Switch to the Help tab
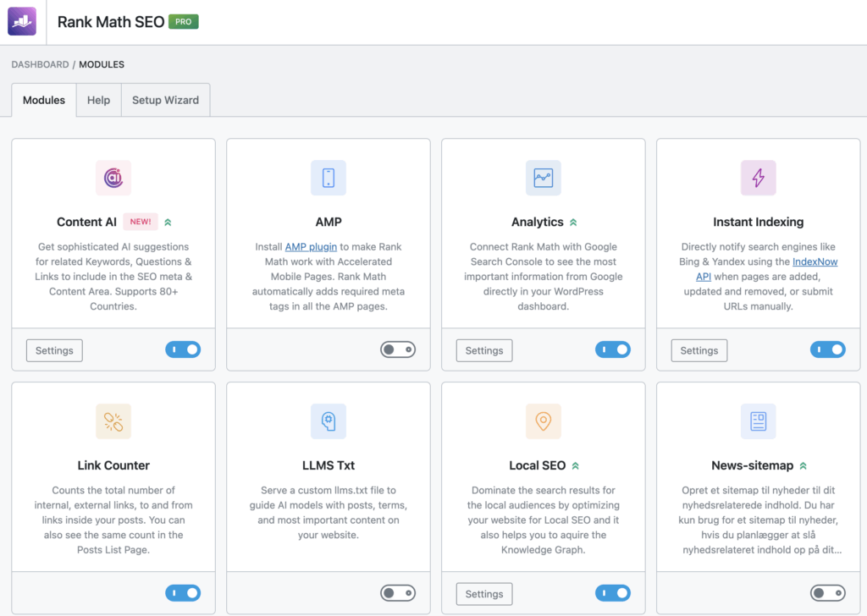Screen dimensions: 867x616 pyautogui.click(x=98, y=100)
